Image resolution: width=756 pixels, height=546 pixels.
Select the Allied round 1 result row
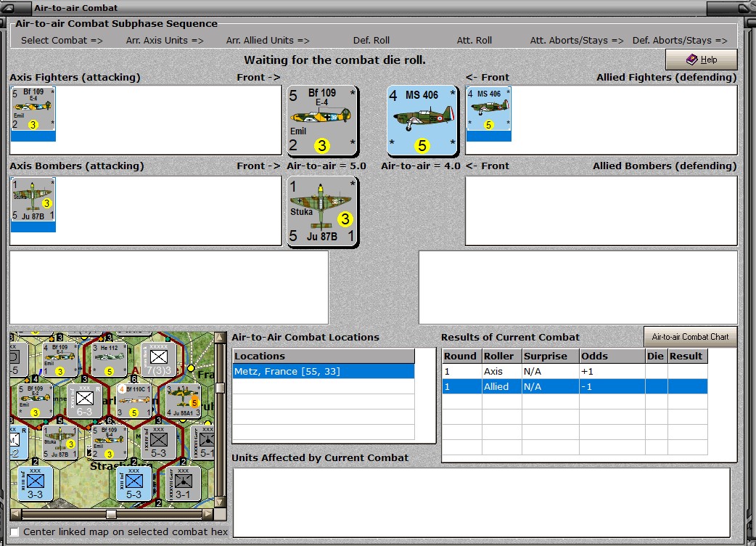(x=575, y=386)
